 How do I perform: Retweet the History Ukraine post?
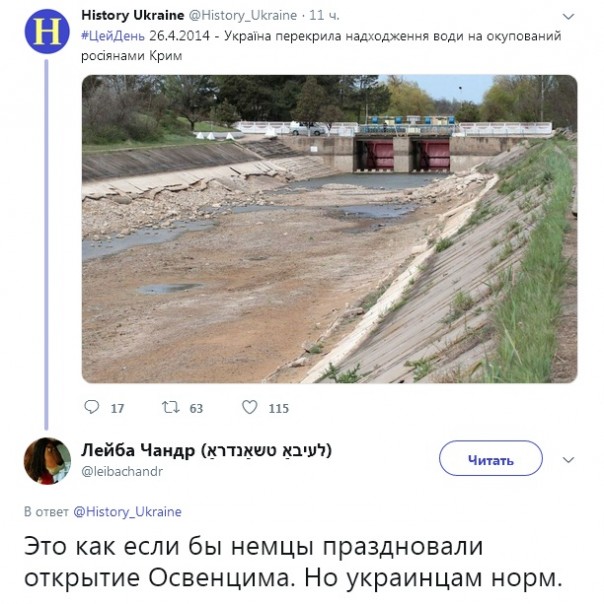(x=171, y=407)
